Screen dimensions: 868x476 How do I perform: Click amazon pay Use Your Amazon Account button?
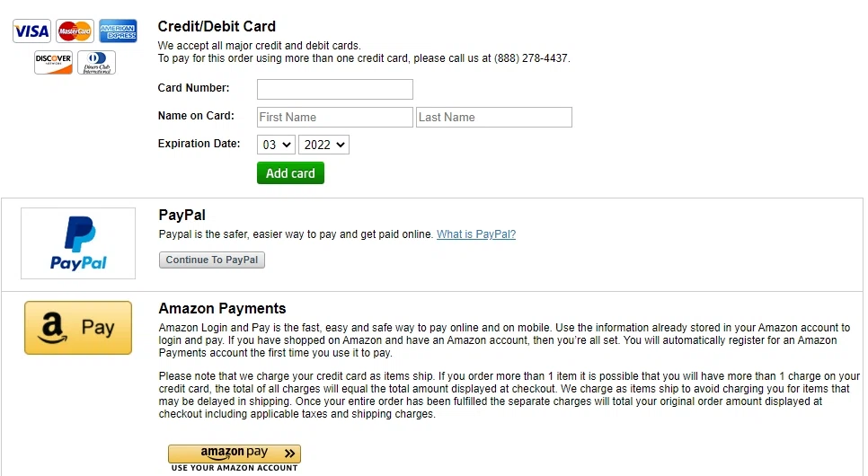pyautogui.click(x=234, y=454)
